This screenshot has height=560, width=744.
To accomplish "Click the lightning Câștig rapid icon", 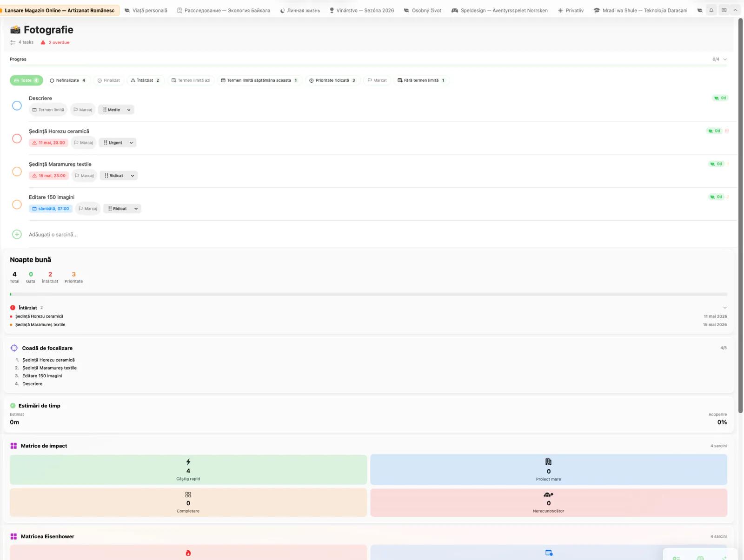I will (188, 462).
